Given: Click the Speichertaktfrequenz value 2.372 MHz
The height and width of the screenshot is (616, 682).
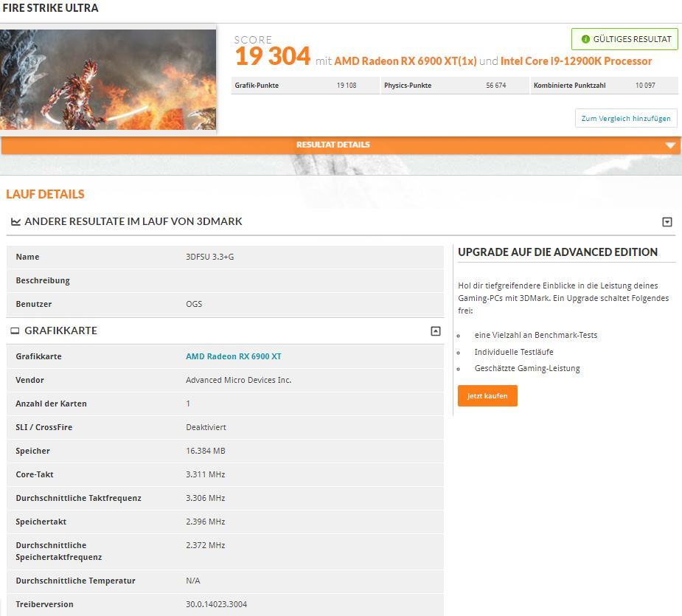Looking at the screenshot, I should [205, 545].
